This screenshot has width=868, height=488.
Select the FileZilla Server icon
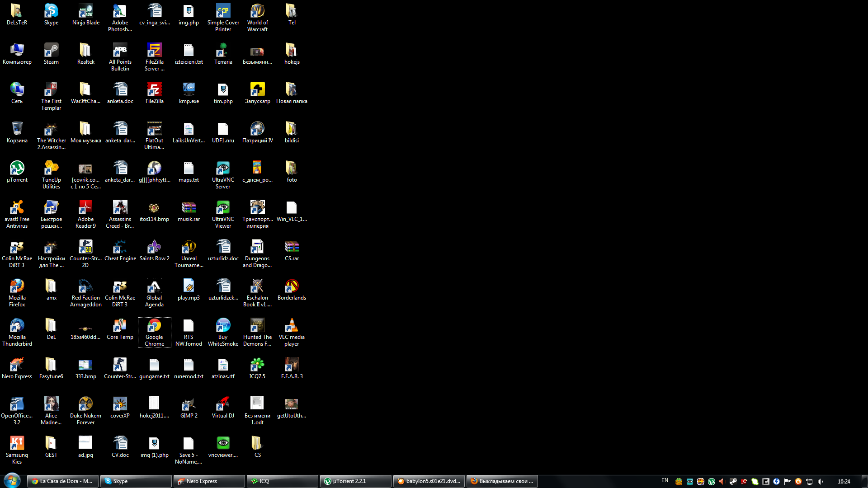tap(154, 57)
